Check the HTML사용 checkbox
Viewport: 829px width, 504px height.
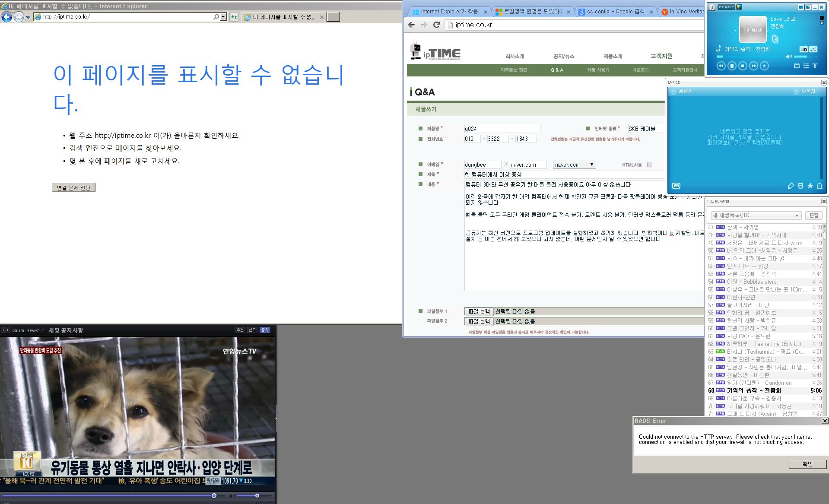[649, 165]
